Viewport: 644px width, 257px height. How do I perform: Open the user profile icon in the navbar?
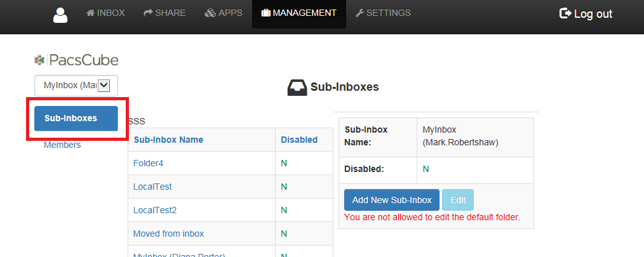60,15
